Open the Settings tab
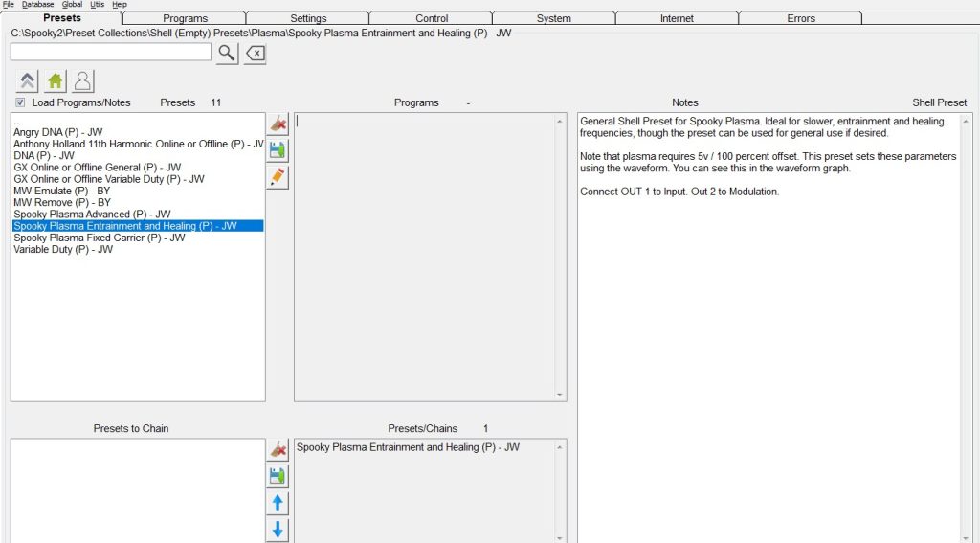 click(x=308, y=18)
